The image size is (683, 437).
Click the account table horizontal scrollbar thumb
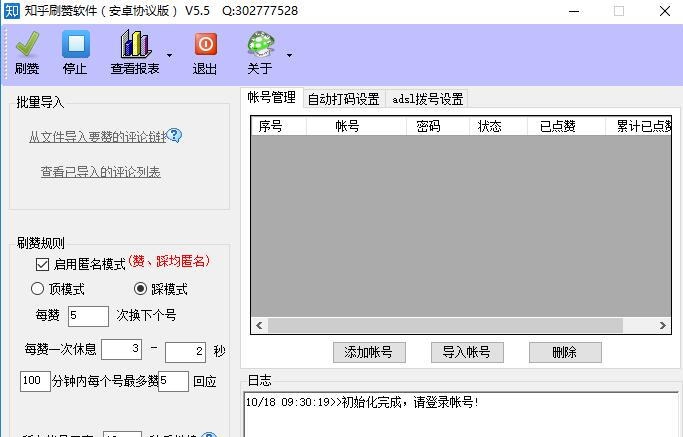(445, 325)
